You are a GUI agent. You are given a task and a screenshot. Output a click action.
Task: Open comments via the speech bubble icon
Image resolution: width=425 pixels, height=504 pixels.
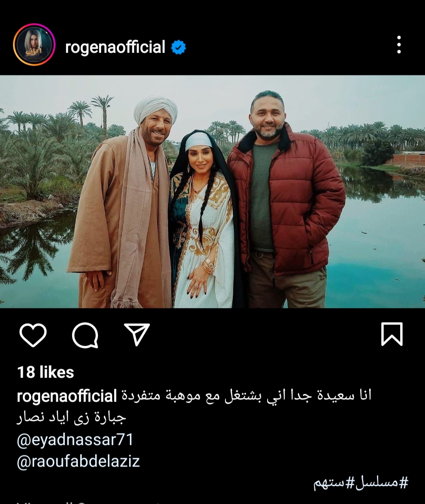tap(85, 335)
